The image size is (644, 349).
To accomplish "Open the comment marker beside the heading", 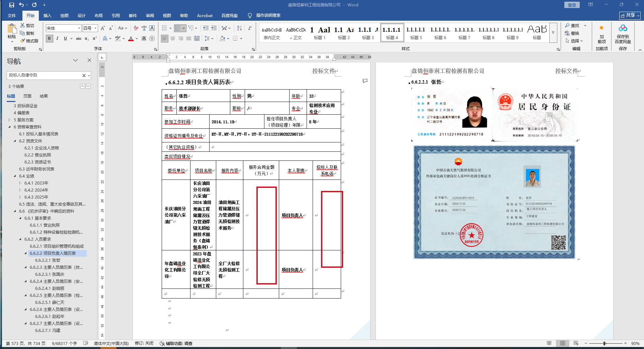I will coord(365,81).
